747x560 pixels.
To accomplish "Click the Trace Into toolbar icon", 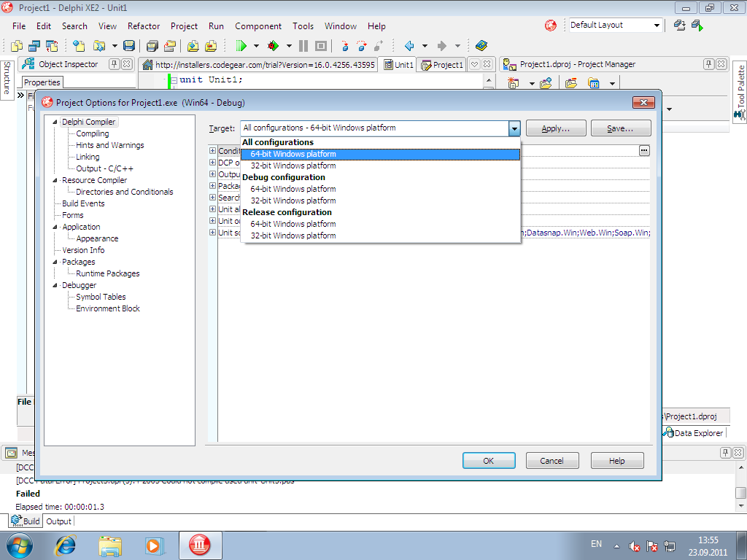I will point(345,46).
